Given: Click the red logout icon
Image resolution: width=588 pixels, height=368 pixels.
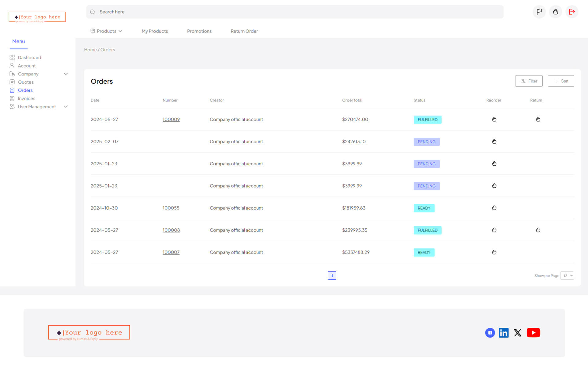Looking at the screenshot, I should click(572, 12).
